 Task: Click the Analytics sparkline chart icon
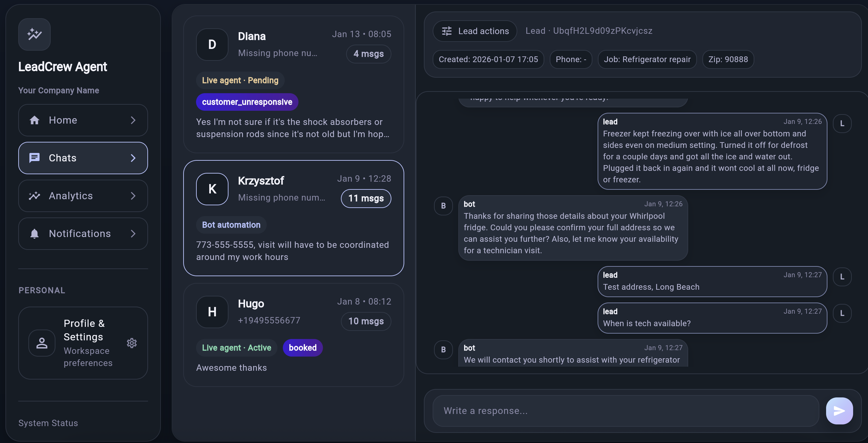pos(34,196)
